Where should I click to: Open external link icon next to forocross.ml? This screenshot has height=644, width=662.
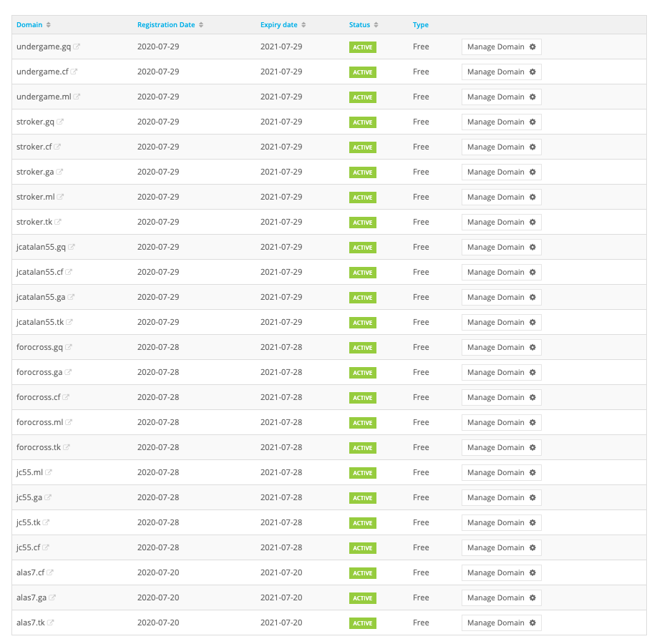(x=69, y=422)
